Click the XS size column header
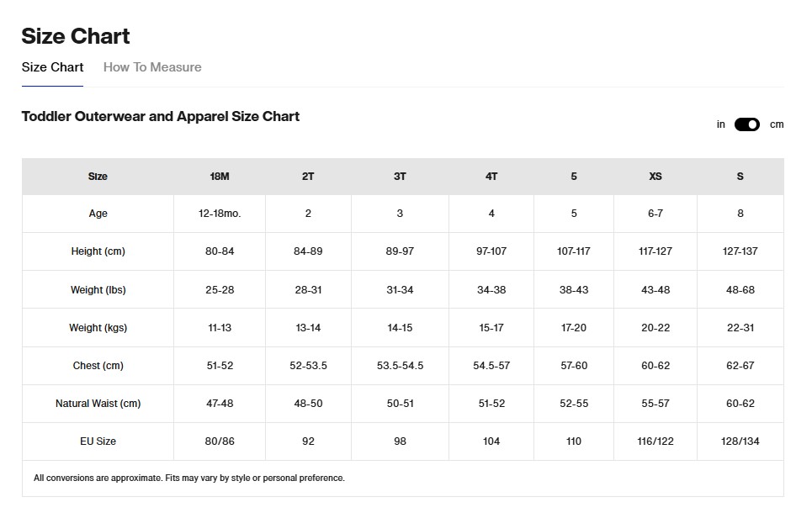Image resolution: width=812 pixels, height=518 pixels. coord(655,177)
